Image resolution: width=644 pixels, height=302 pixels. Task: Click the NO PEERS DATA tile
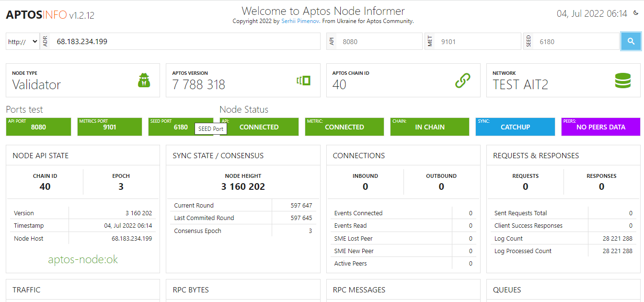[601, 127]
